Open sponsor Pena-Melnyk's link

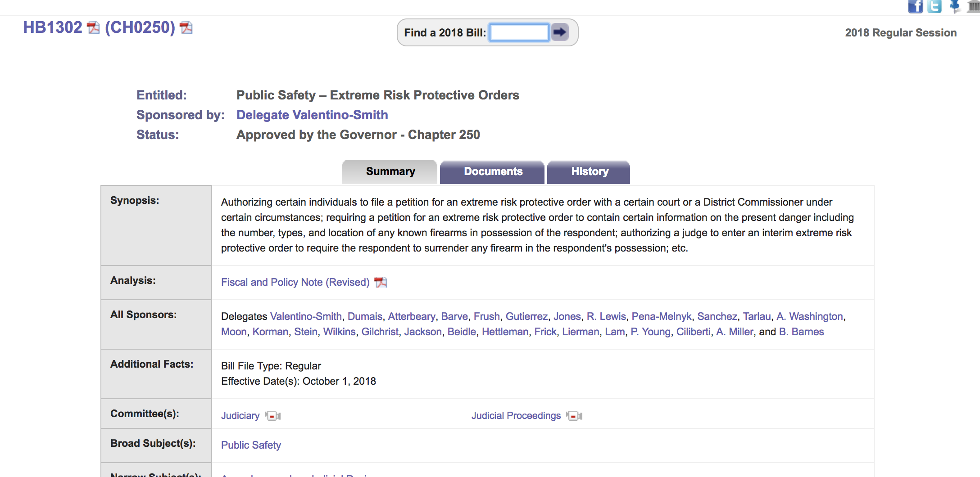(661, 316)
